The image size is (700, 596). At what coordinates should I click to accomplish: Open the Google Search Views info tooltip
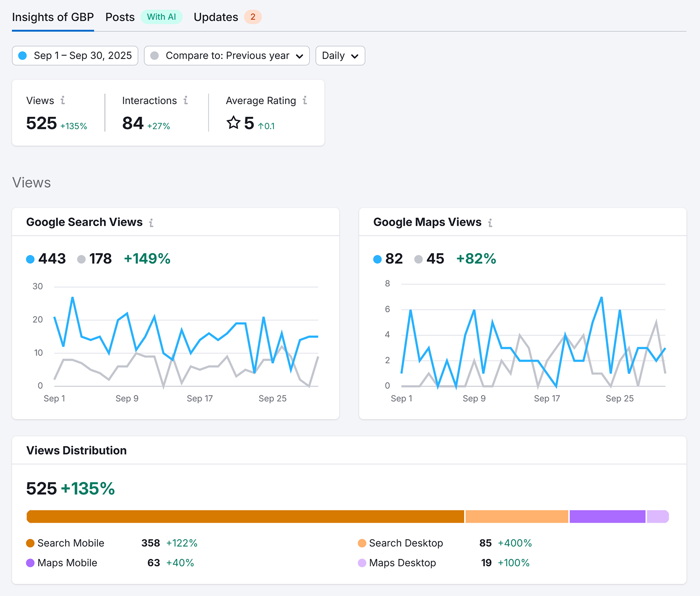(151, 222)
